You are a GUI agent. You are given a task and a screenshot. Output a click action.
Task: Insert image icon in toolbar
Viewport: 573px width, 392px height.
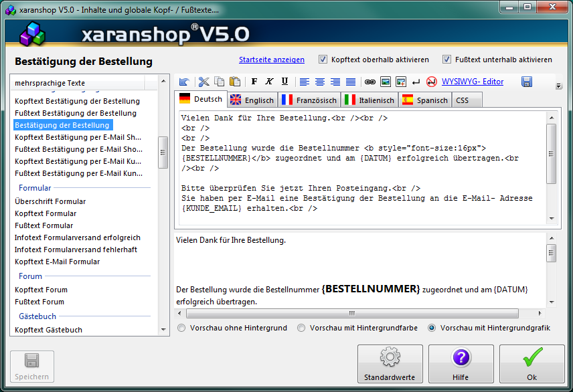(x=386, y=82)
